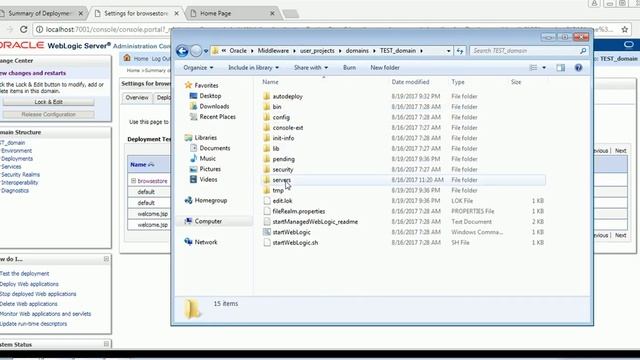
Task: Open Deployments in Domain Structure
Action: point(17,159)
